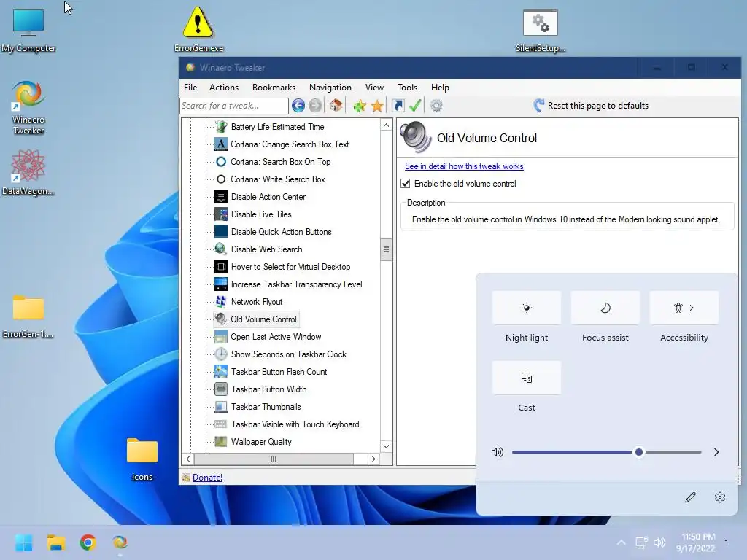Click the Search for a tweak field

click(234, 106)
